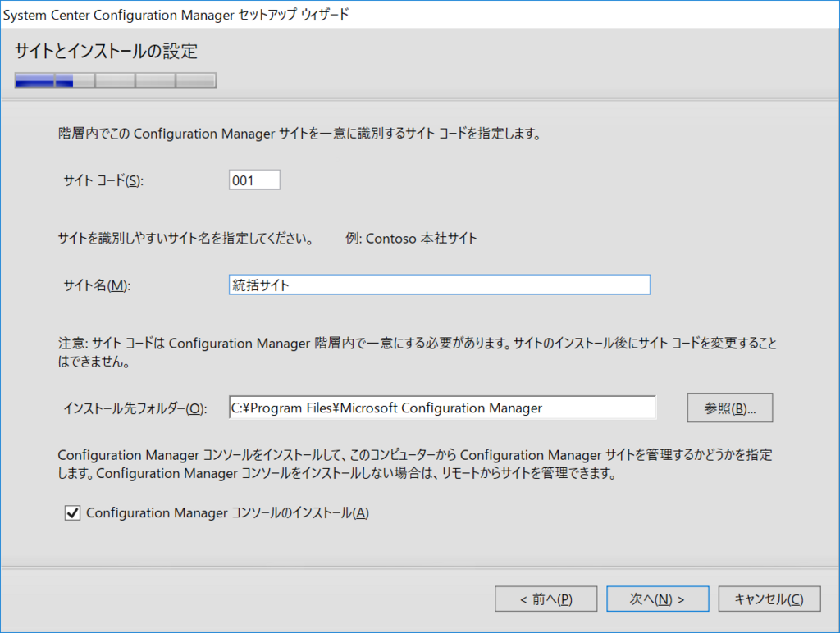Click the console install description paragraph
Screen dimensions: 840x633
414,464
